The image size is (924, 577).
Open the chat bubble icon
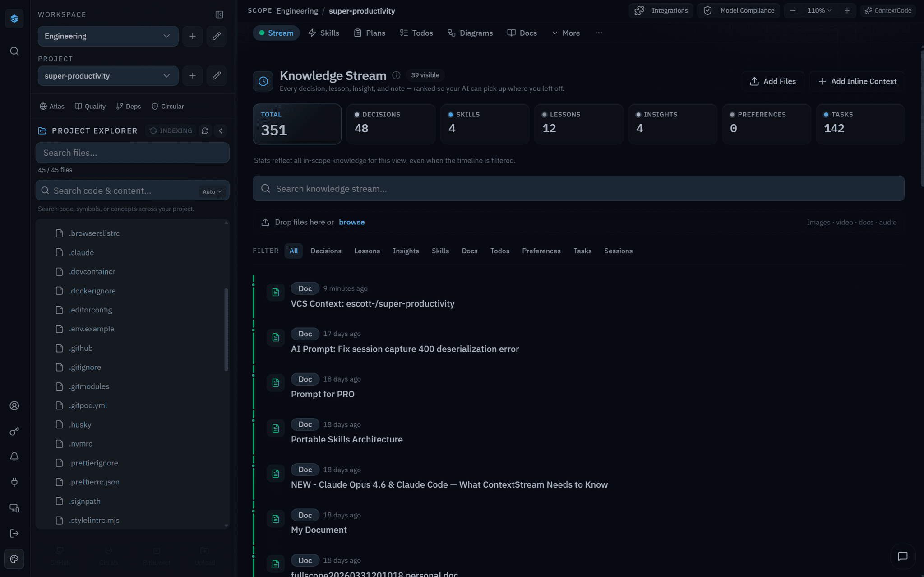click(x=902, y=556)
